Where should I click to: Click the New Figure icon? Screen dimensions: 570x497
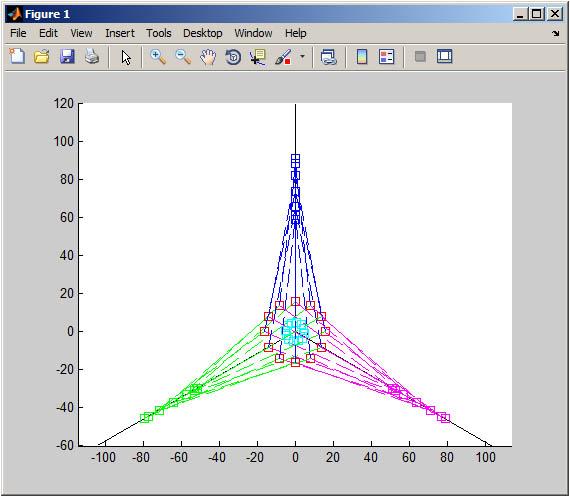[x=17, y=57]
